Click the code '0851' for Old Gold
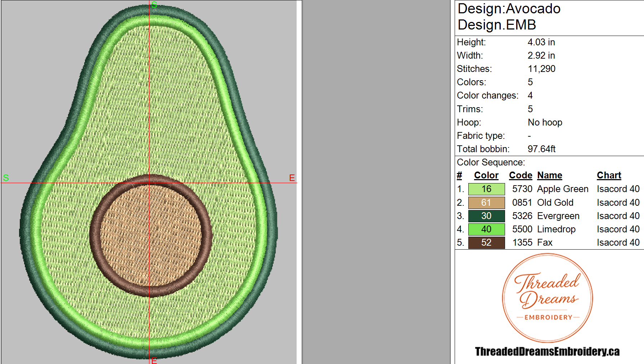 [x=522, y=203]
